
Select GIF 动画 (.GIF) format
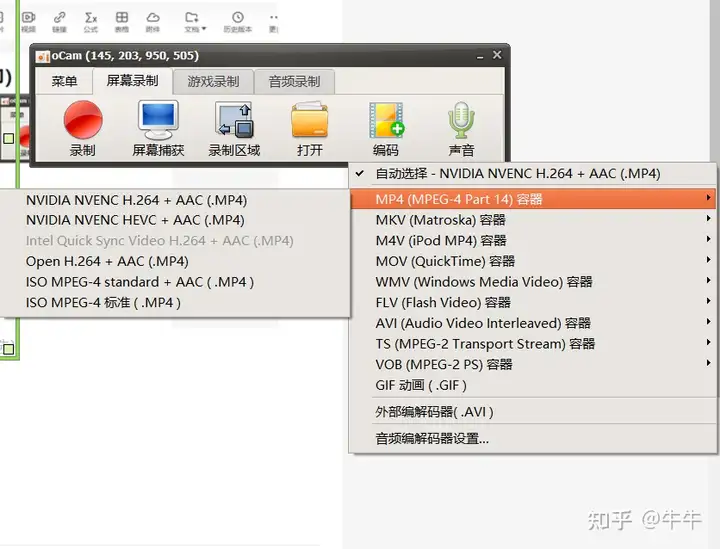533,385
